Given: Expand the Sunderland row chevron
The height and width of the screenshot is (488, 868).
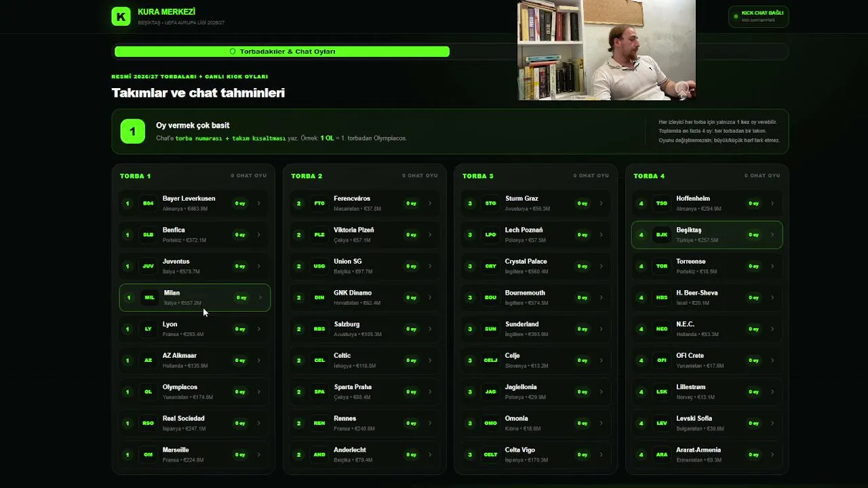Looking at the screenshot, I should click(x=601, y=329).
